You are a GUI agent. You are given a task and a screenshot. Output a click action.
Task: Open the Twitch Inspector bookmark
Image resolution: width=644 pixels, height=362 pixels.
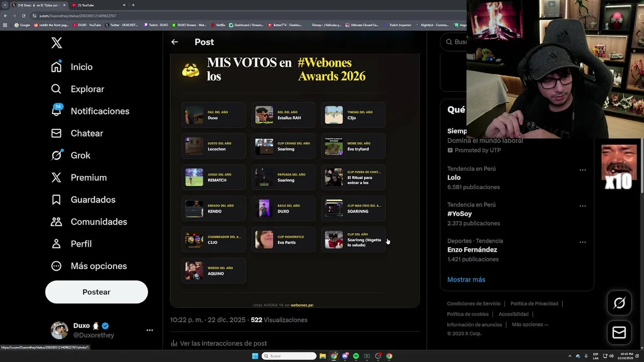tap(397, 25)
